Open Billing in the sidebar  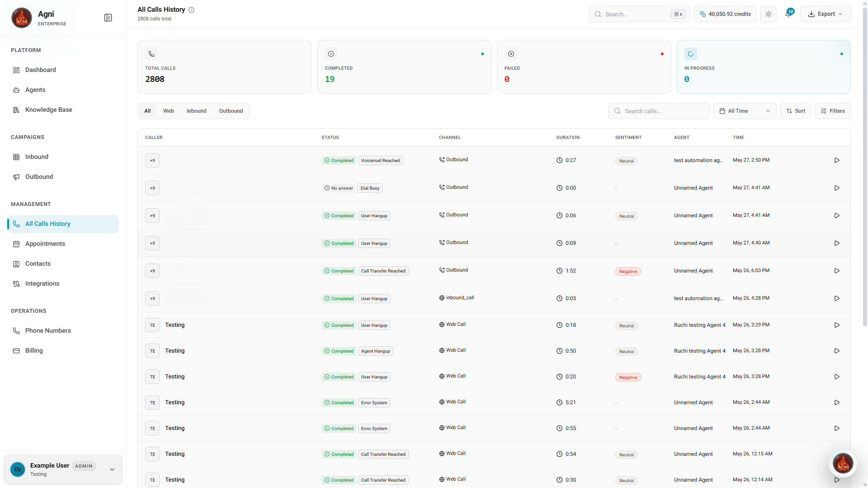[63, 351]
